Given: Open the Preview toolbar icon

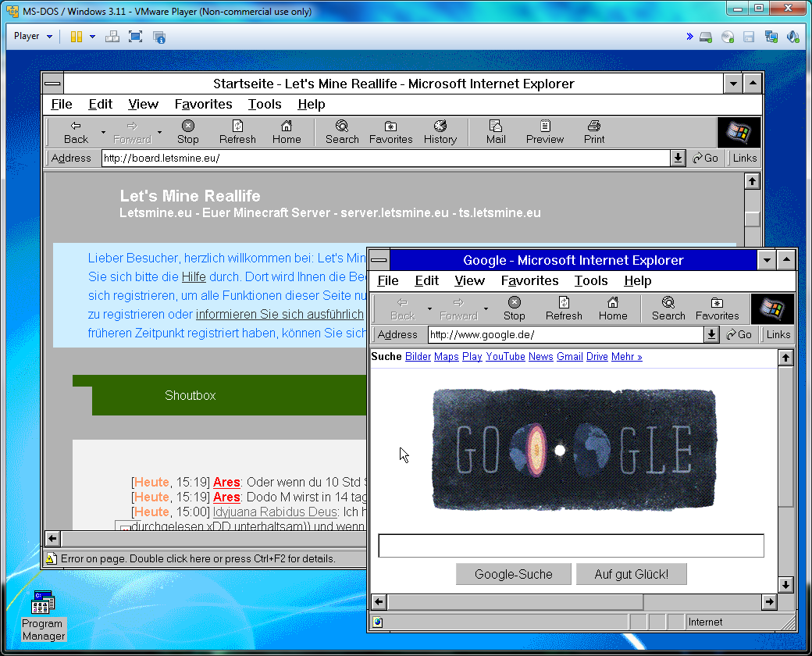Looking at the screenshot, I should pyautogui.click(x=544, y=131).
